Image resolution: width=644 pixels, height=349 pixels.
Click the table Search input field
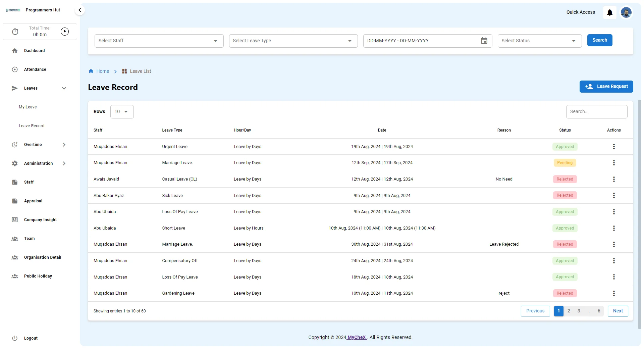pyautogui.click(x=596, y=112)
